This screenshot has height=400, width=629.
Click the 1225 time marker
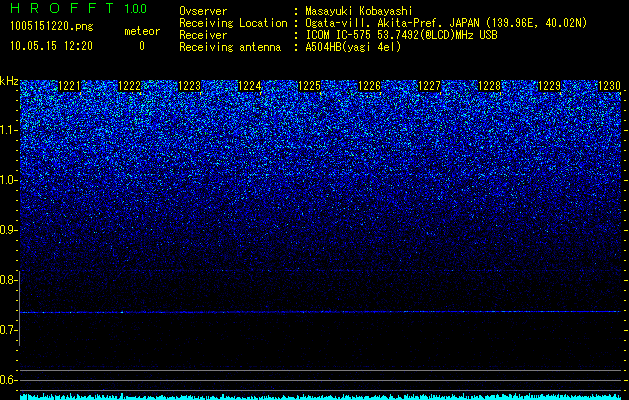310,86
